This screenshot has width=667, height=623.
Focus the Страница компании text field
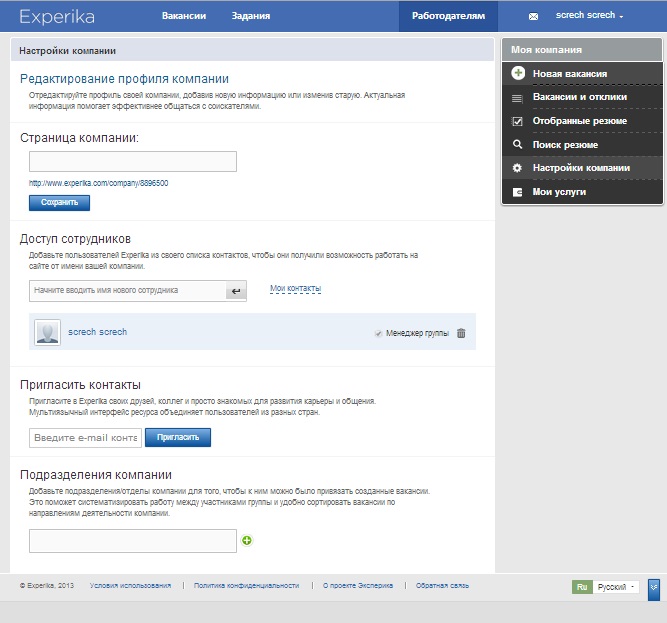pos(133,162)
